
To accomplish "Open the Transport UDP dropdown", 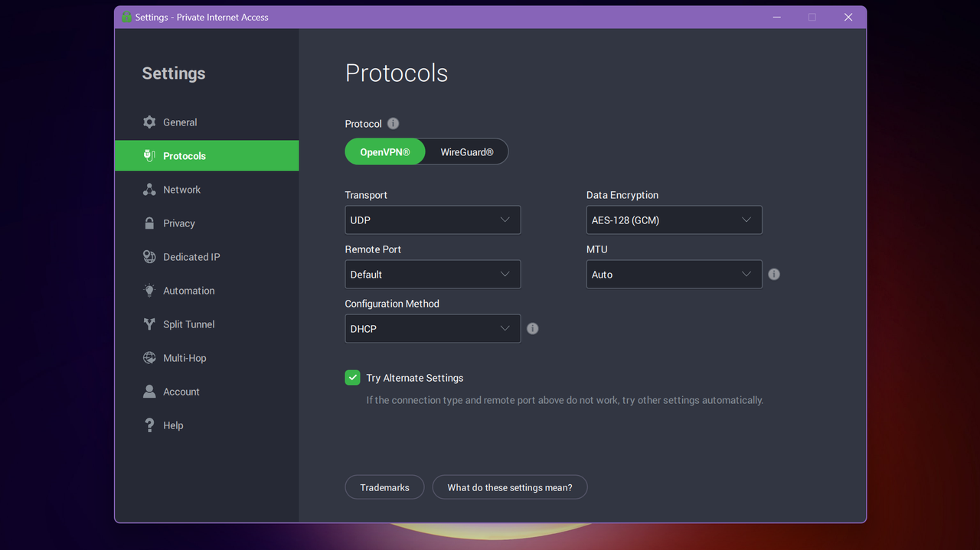I will pyautogui.click(x=433, y=220).
